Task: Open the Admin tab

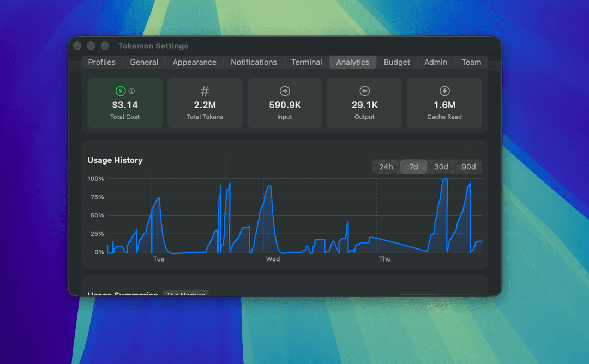Action: coord(435,62)
